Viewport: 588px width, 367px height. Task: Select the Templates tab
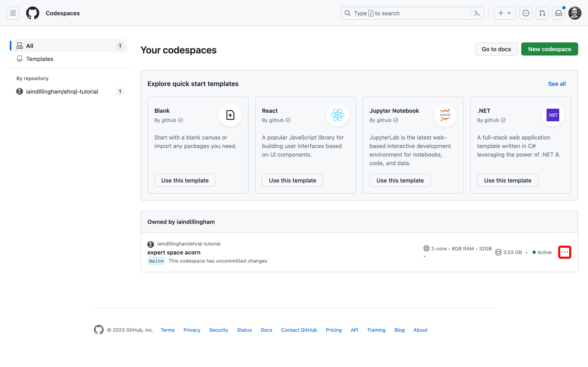[x=39, y=59]
